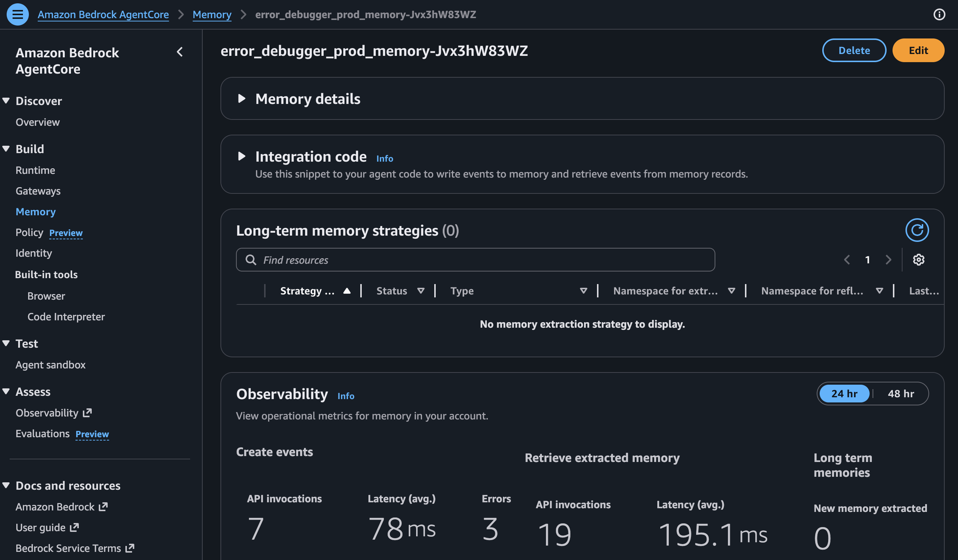
Task: Go to previous page in strategies table
Action: [847, 260]
